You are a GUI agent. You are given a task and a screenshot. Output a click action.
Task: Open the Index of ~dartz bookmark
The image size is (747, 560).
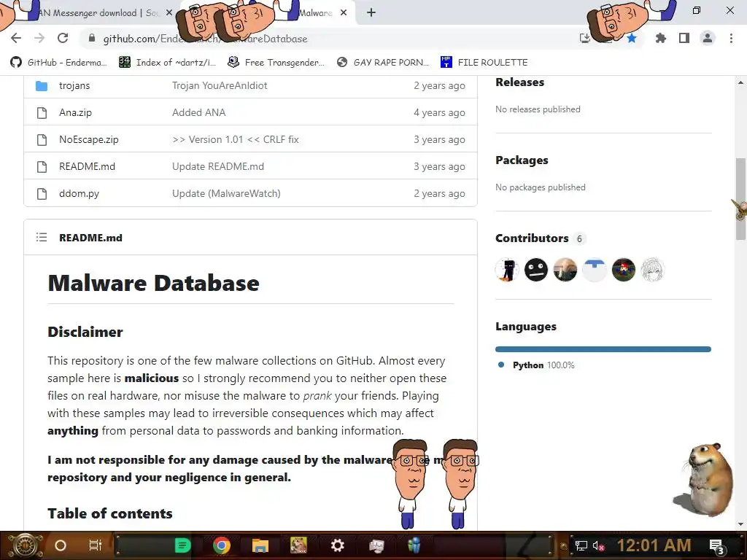(167, 63)
